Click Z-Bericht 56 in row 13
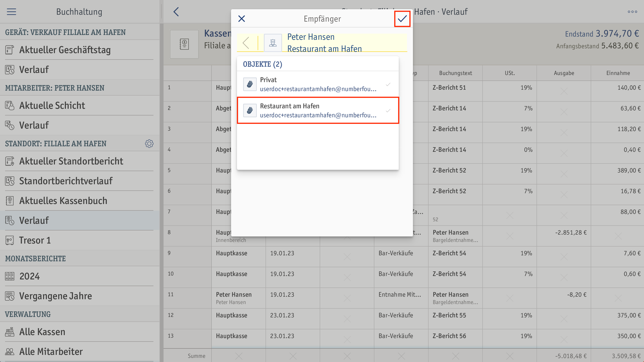Image resolution: width=644 pixels, height=362 pixels. coord(449,336)
